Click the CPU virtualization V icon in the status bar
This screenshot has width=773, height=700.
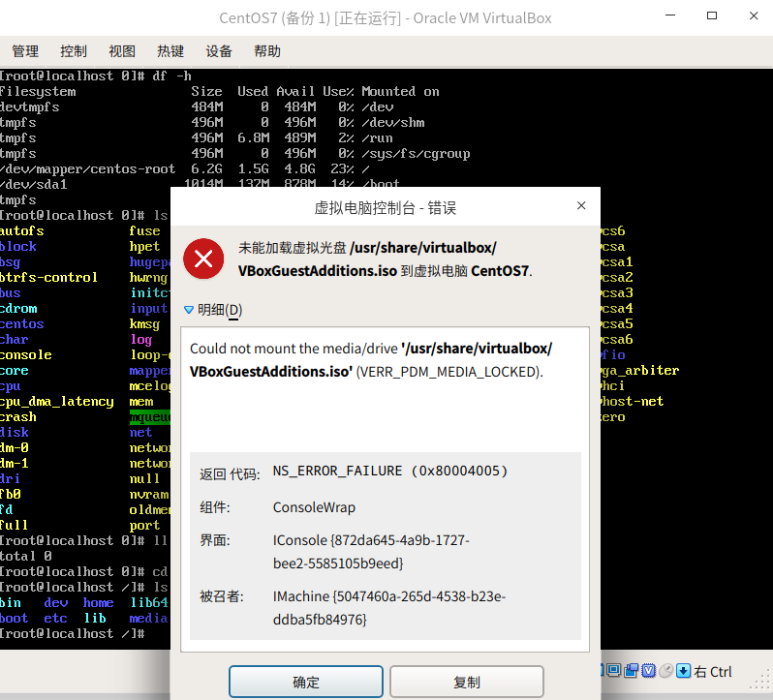tap(649, 670)
